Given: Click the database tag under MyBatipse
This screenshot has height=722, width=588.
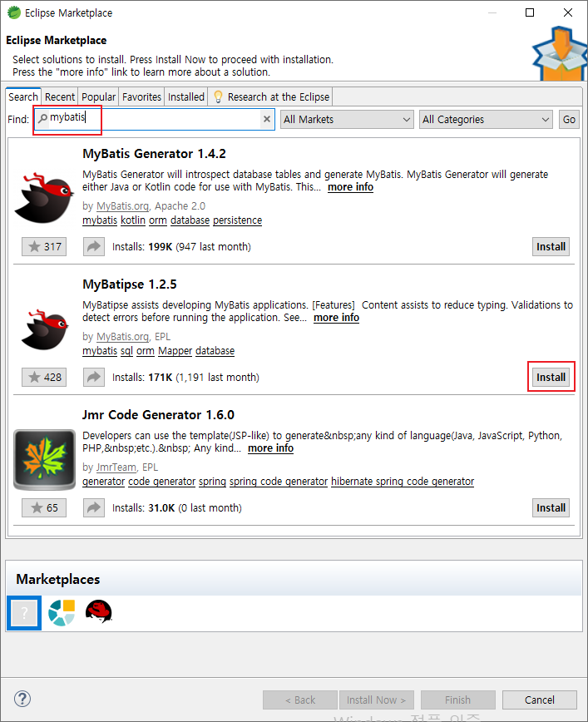Looking at the screenshot, I should pos(215,351).
